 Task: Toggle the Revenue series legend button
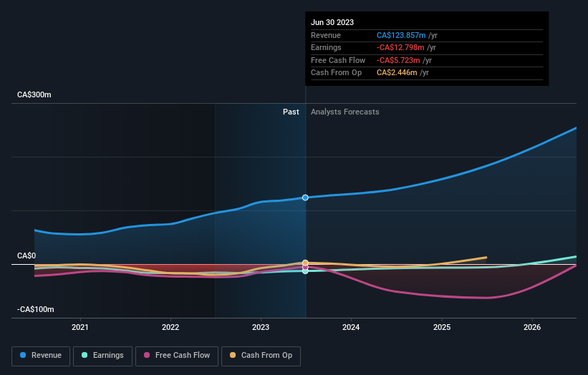(x=41, y=356)
